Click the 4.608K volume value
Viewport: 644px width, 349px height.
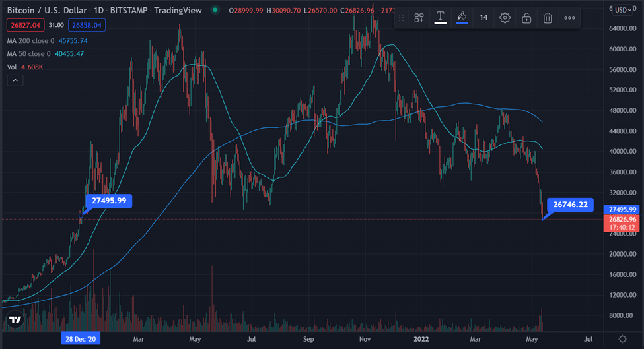tap(32, 67)
